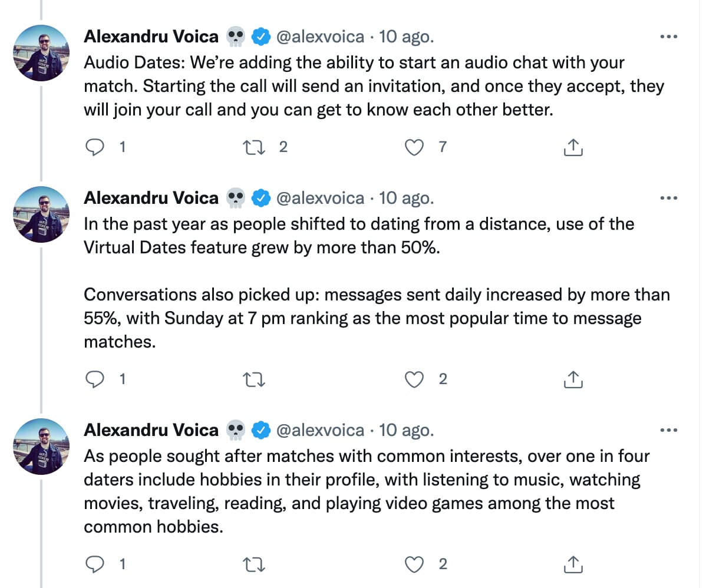Screen dimensions: 706x588
Task: Like the common hobbies tweet
Action: tap(415, 564)
